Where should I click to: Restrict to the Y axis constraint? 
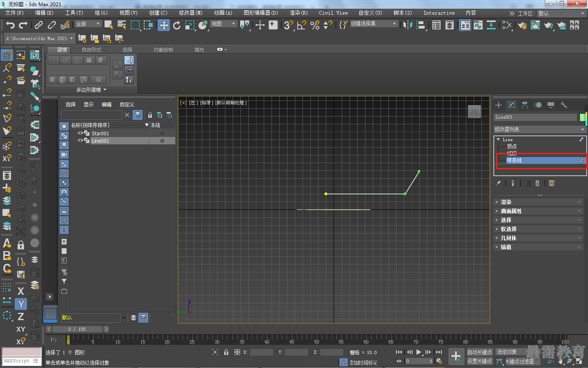[21, 304]
